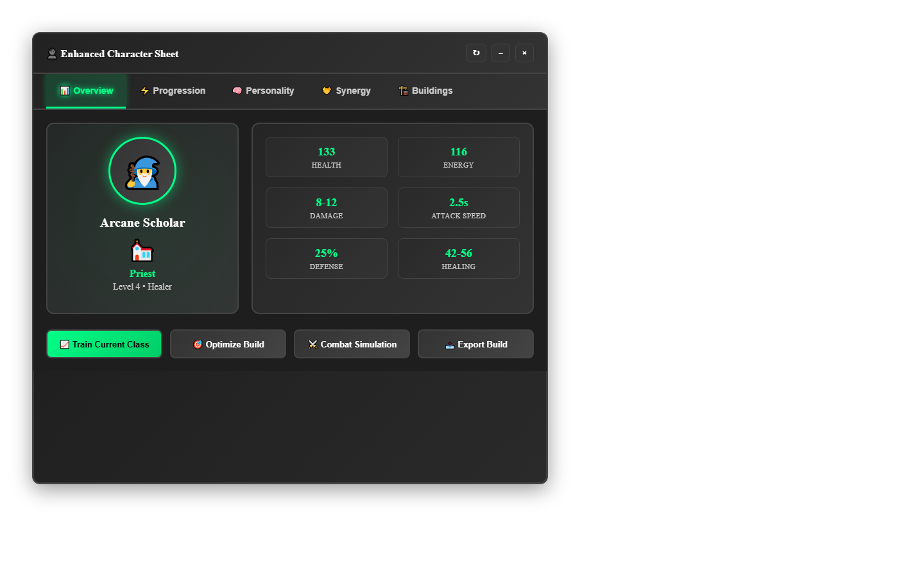Click the refresh icon in title bar
Image resolution: width=924 pixels, height=578 pixels.
[476, 53]
